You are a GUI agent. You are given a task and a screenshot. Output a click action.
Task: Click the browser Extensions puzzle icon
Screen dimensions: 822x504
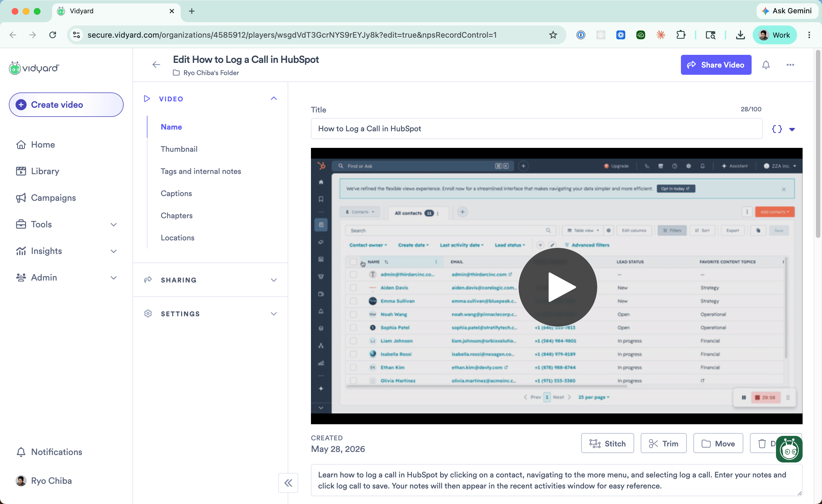coord(681,35)
